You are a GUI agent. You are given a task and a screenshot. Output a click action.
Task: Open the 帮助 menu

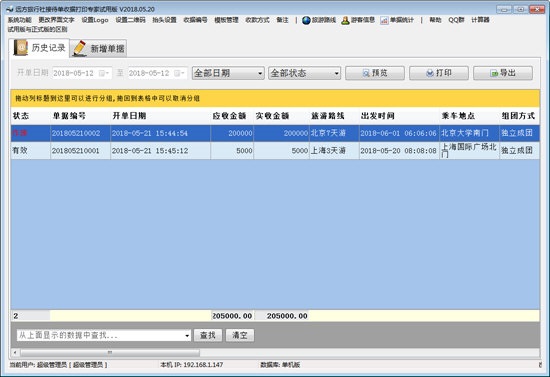click(x=435, y=20)
